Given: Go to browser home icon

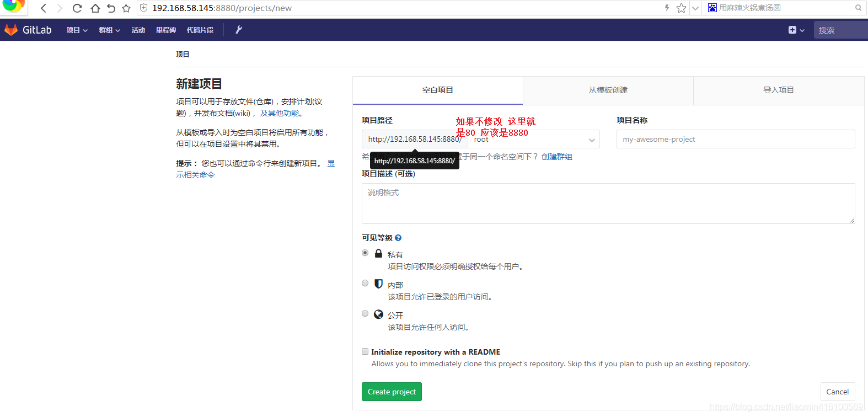Looking at the screenshot, I should (95, 8).
